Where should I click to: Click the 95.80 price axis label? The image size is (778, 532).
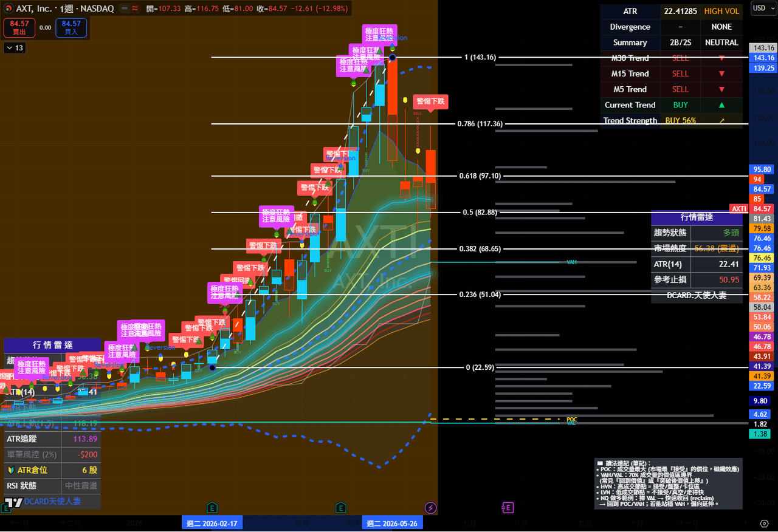pos(762,169)
